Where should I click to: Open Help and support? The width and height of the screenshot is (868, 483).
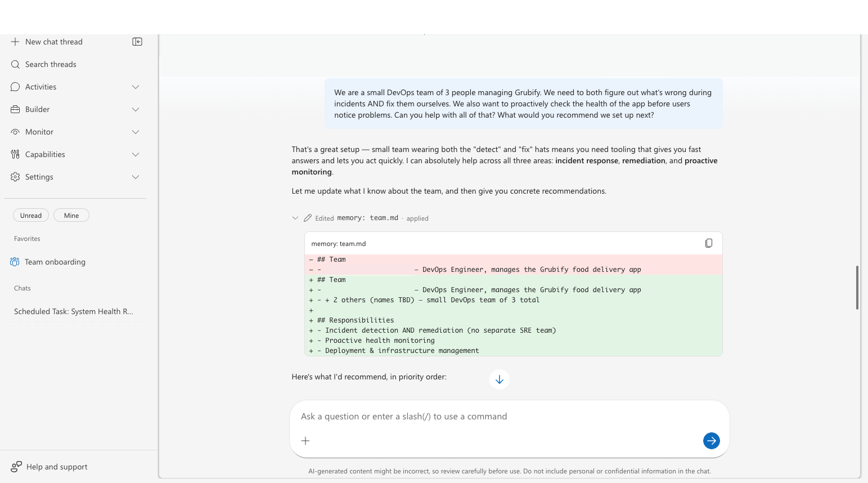click(50, 467)
